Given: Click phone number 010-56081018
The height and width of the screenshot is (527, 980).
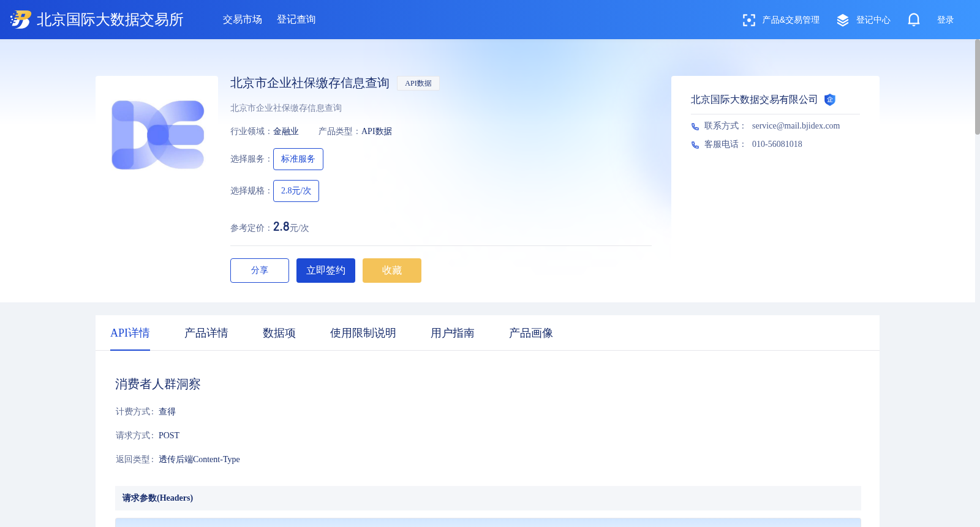Looking at the screenshot, I should coord(777,144).
